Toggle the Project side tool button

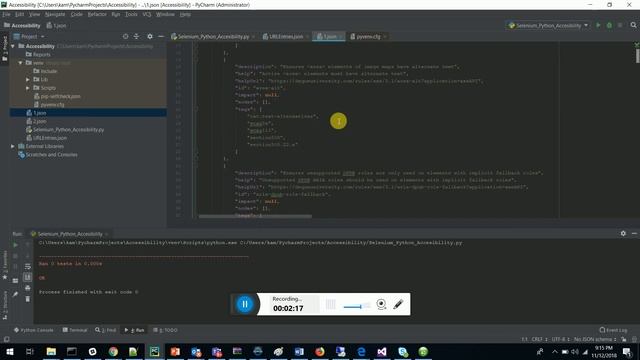pyautogui.click(x=4, y=49)
